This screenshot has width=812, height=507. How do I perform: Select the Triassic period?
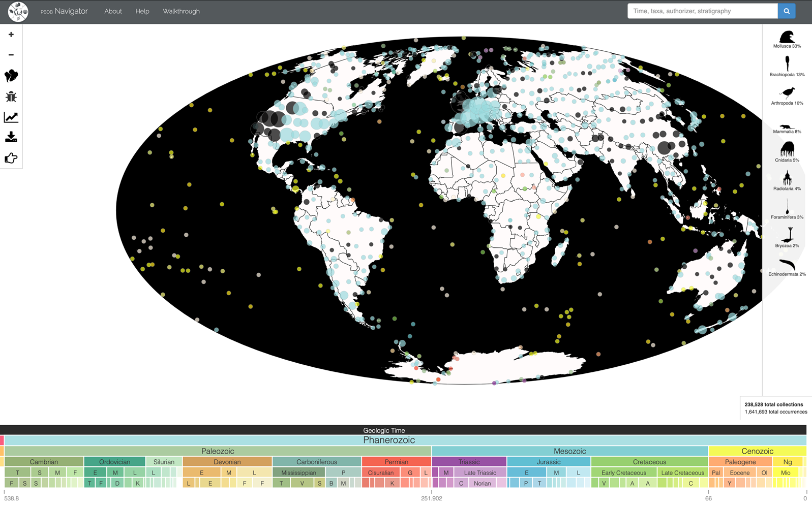pyautogui.click(x=469, y=462)
